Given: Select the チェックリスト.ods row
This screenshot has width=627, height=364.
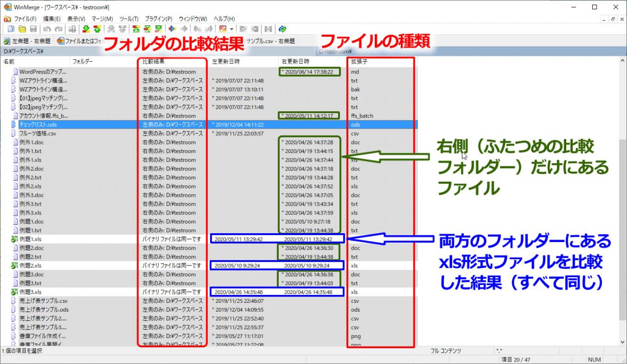Looking at the screenshot, I should (209, 124).
